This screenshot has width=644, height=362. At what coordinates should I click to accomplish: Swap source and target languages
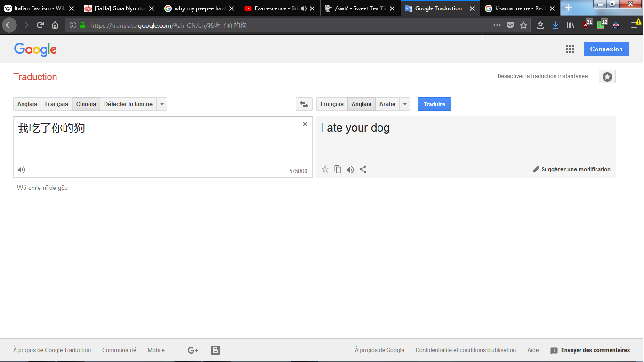[304, 104]
